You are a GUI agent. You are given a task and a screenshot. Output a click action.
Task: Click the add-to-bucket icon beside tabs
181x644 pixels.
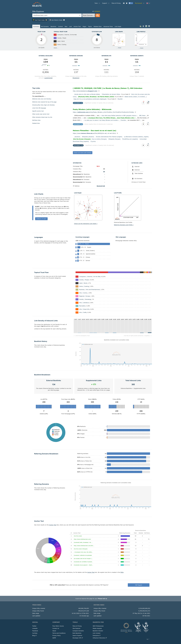140,26
